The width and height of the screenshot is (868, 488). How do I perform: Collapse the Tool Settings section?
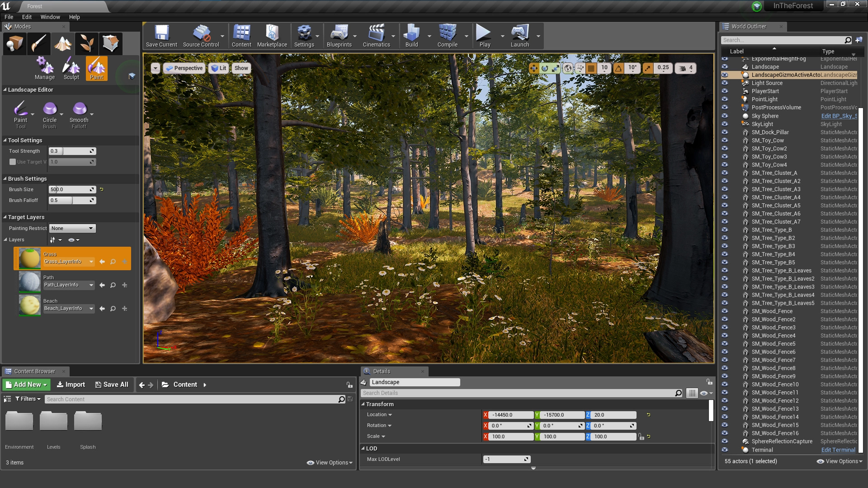pos(5,141)
